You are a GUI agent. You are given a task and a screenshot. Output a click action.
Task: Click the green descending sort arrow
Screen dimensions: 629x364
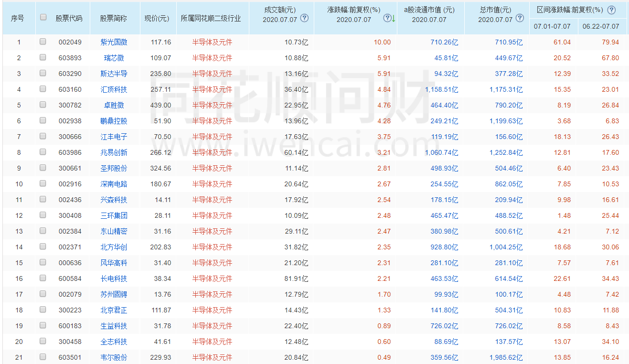click(x=394, y=19)
